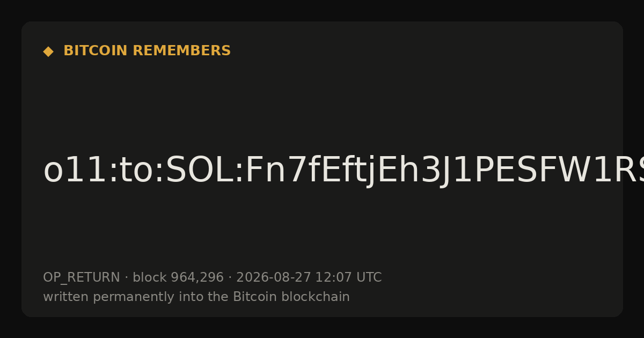Screen dimensions: 644x338
Task: Click the orange diamond icon
Action: tap(48, 52)
